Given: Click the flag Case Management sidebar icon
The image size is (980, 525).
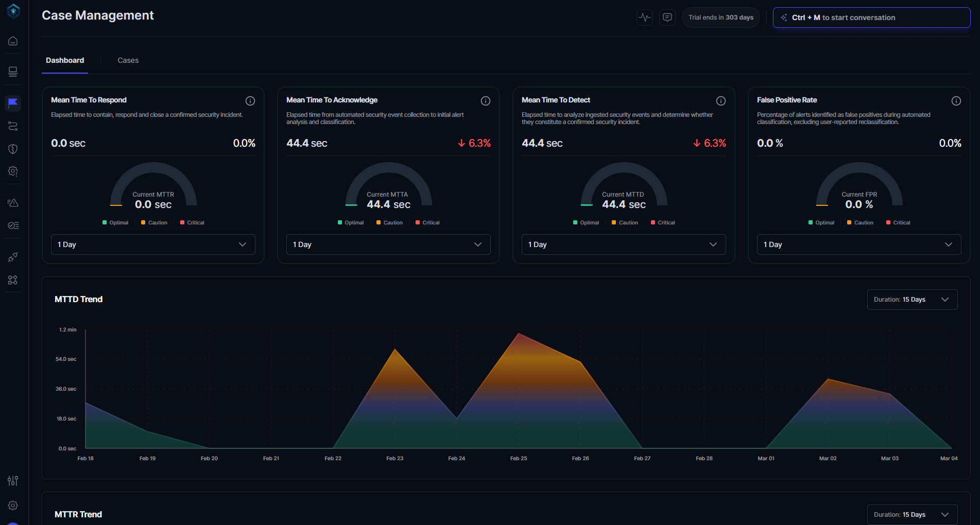Looking at the screenshot, I should [13, 103].
